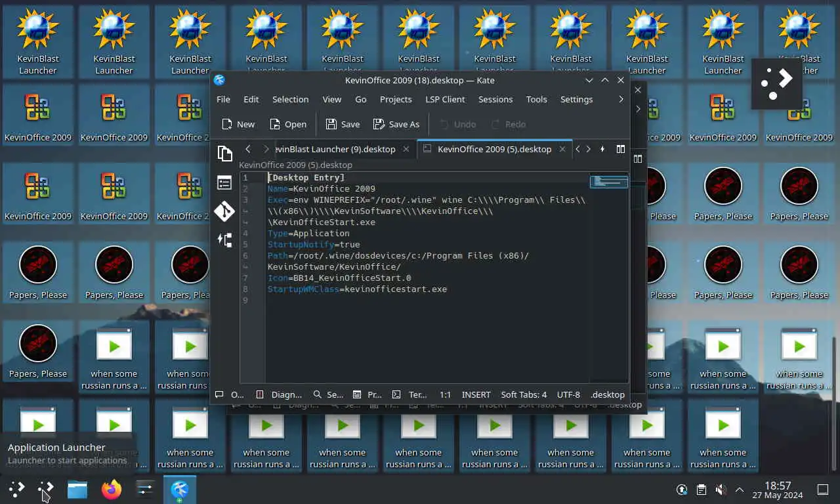
Task: Click split view icon in background Kate window
Action: coord(638,158)
